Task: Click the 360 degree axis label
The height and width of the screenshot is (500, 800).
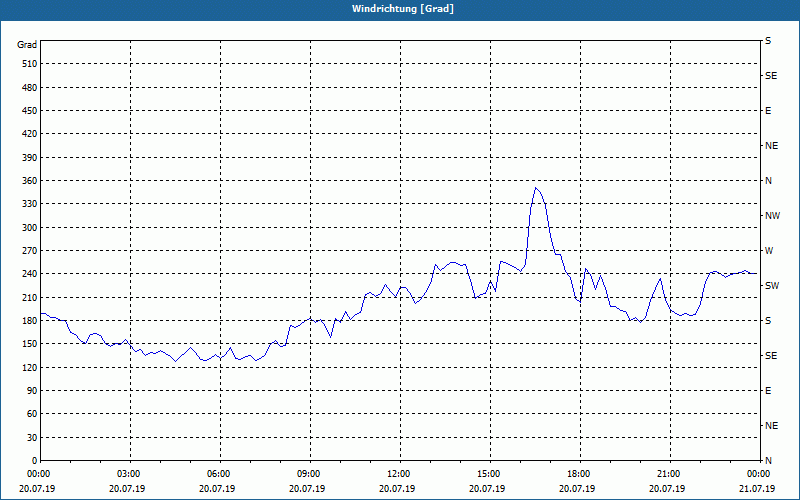Action: [30, 181]
